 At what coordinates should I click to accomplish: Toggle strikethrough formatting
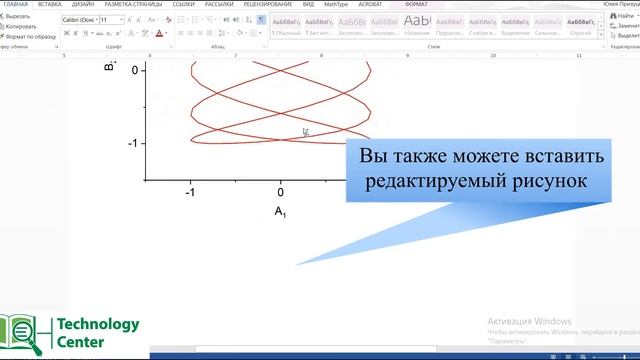click(100, 33)
